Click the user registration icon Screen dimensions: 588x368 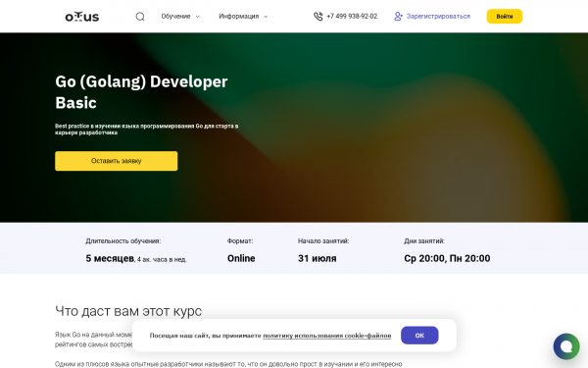[398, 17]
